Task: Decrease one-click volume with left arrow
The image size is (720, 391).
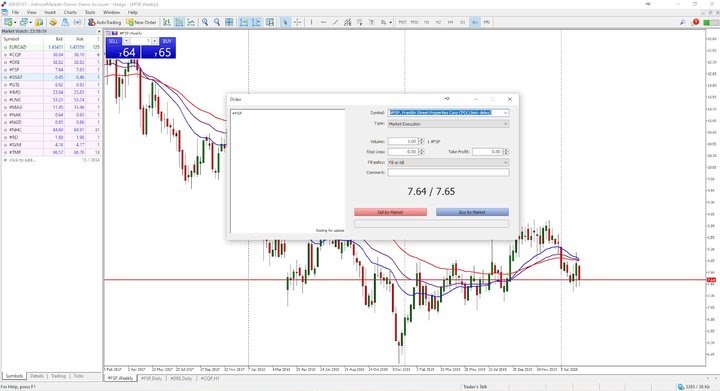Action: (x=126, y=41)
